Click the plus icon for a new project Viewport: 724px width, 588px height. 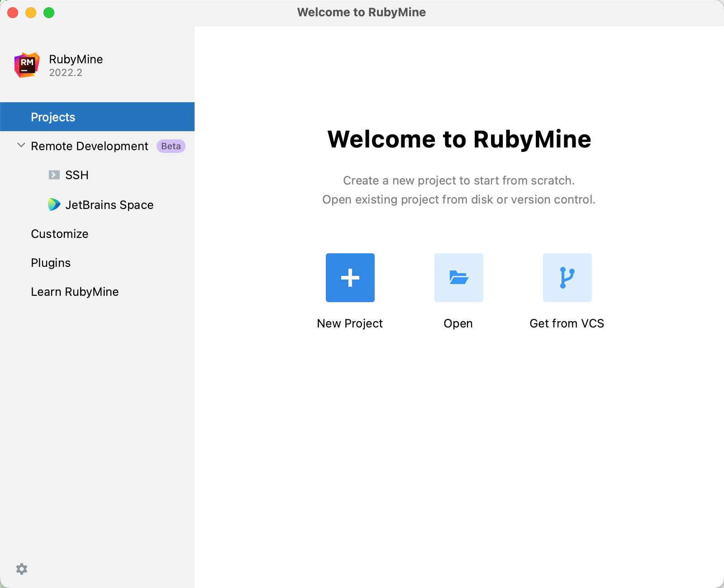point(350,278)
